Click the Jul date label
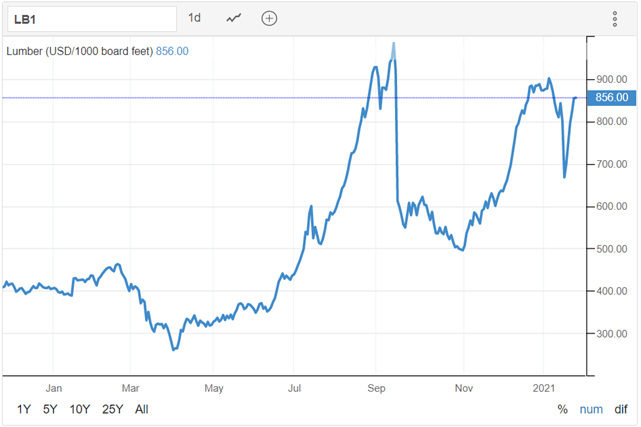The width and height of the screenshot is (641, 427). pyautogui.click(x=294, y=388)
